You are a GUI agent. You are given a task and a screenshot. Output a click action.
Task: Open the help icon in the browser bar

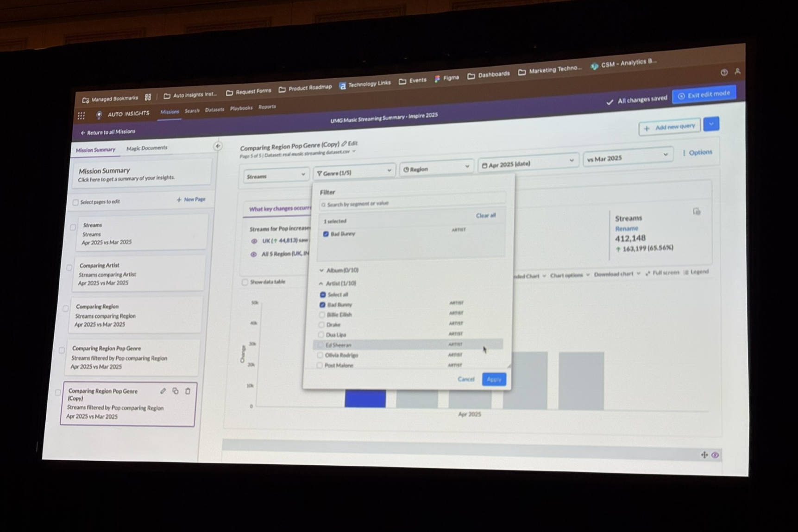point(724,72)
